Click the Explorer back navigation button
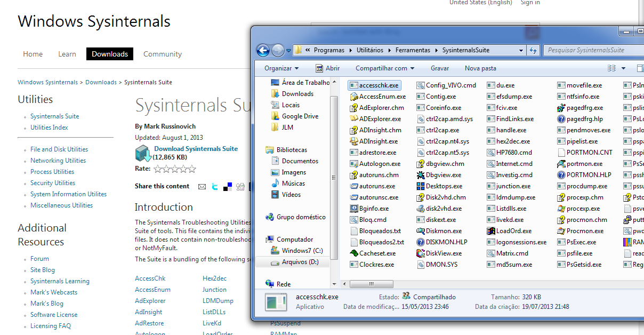The height and width of the screenshot is (335, 644). tap(263, 51)
